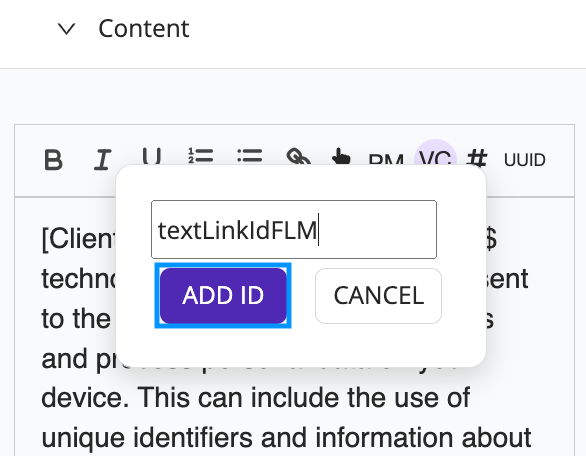Toggle bold formatting in the editor
Image resolution: width=586 pixels, height=456 pixels.
tap(53, 160)
